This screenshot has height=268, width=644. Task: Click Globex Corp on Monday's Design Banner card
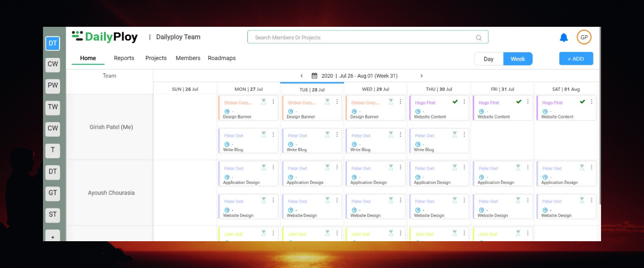(x=238, y=102)
